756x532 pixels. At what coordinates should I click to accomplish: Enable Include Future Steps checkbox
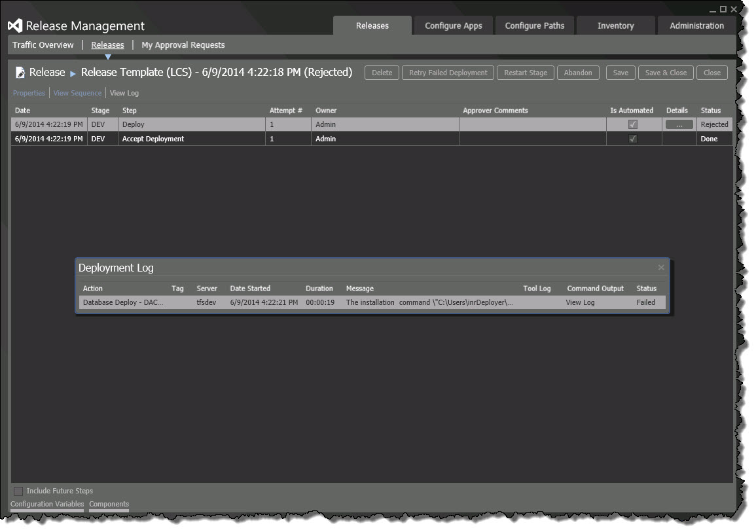coord(18,491)
